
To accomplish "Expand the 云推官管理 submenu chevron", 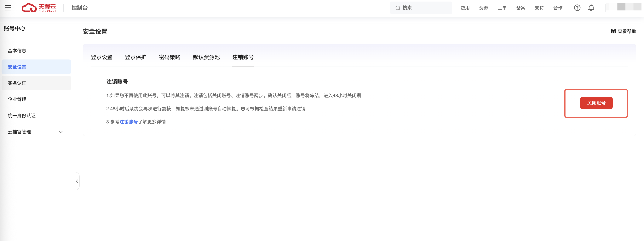I will point(60,132).
